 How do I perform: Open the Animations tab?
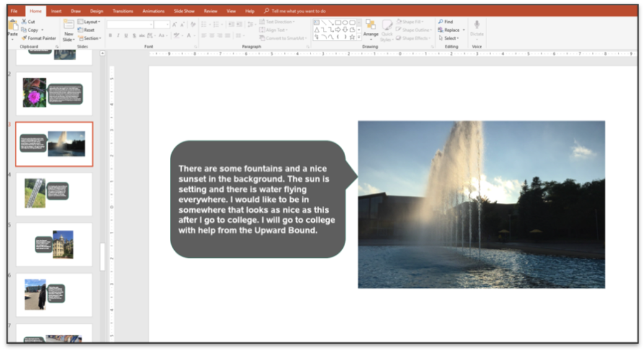click(x=153, y=11)
